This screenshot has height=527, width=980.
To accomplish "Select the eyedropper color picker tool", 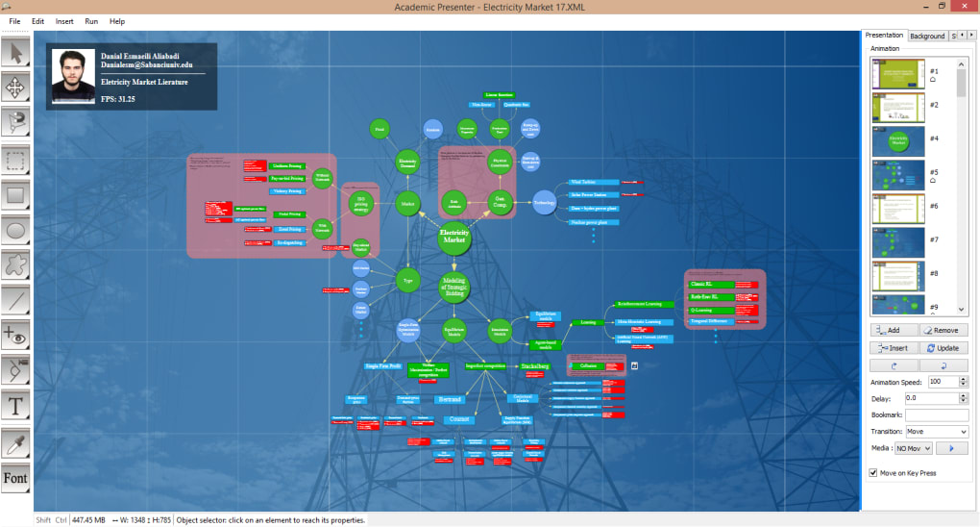I will pos(15,443).
